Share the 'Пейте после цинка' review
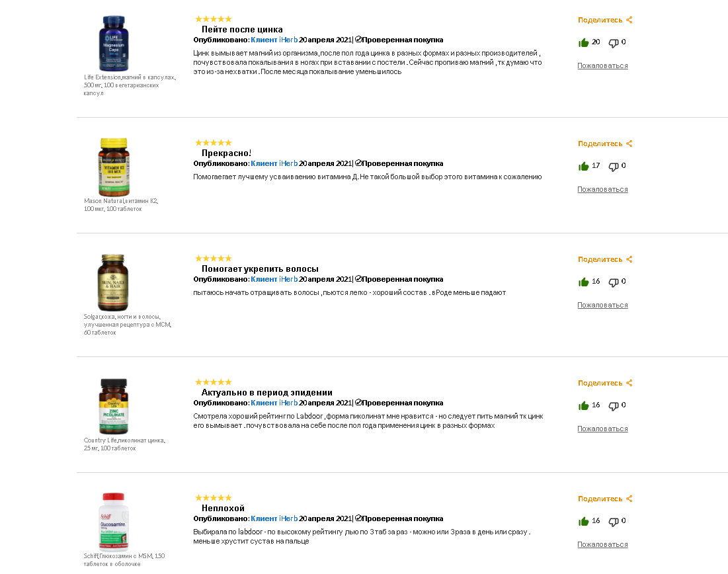Image resolution: width=728 pixels, height=574 pixels. 605,20
